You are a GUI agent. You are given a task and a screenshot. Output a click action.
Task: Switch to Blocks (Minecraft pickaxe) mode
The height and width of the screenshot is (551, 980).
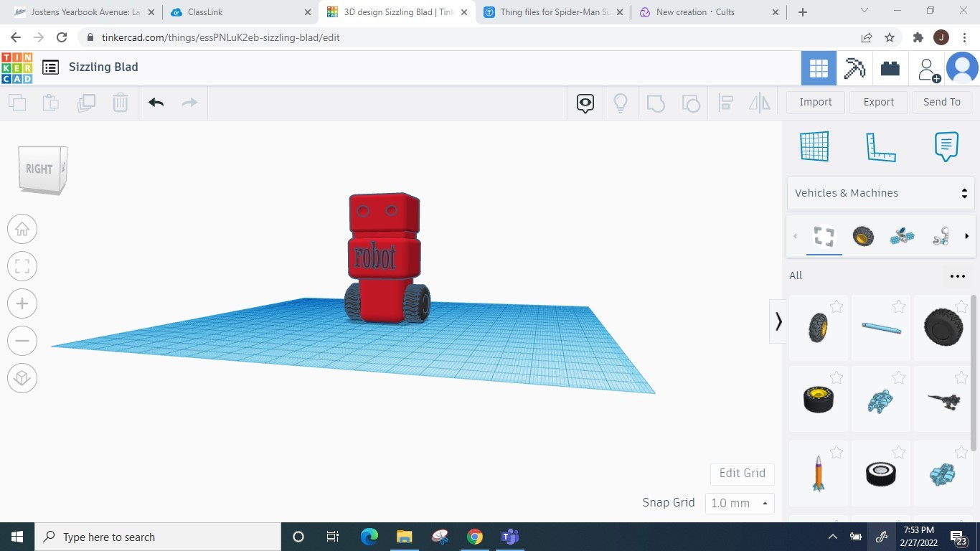pos(854,68)
